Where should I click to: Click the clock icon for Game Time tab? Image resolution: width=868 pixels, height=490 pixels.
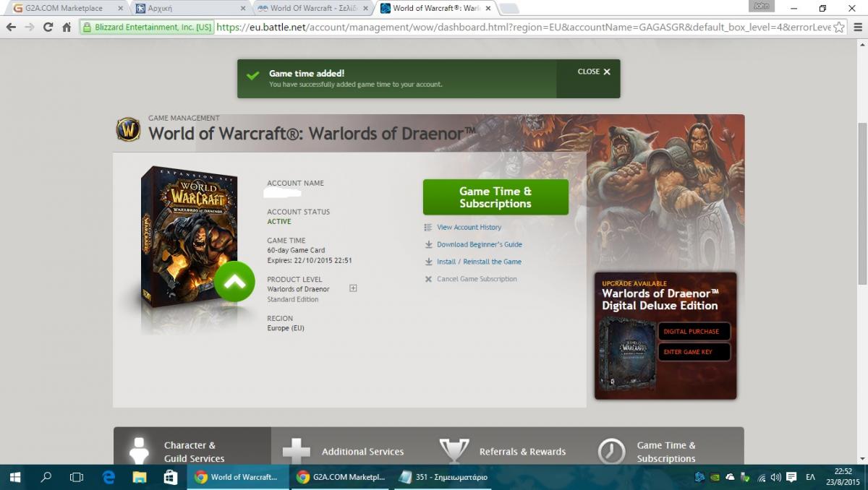click(612, 452)
